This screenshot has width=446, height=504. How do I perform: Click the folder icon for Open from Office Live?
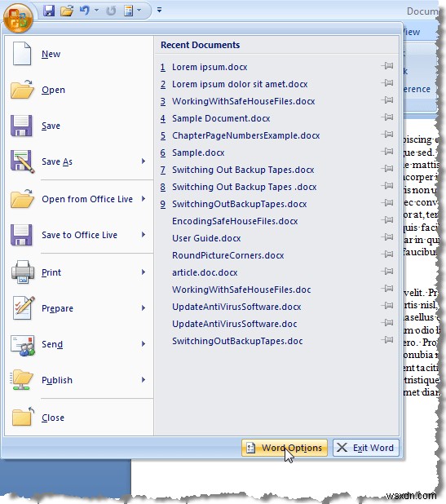[22, 198]
